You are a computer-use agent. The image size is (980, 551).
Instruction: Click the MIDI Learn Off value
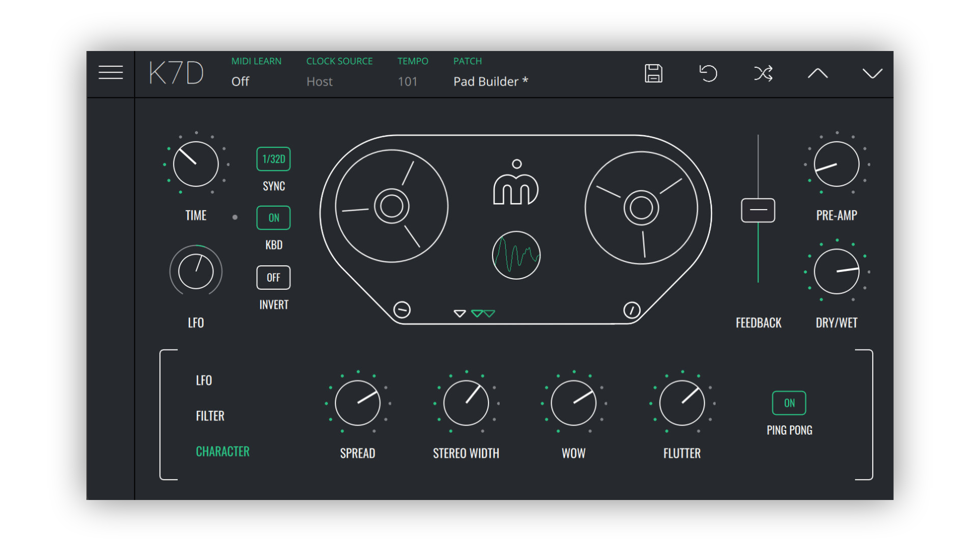point(240,82)
